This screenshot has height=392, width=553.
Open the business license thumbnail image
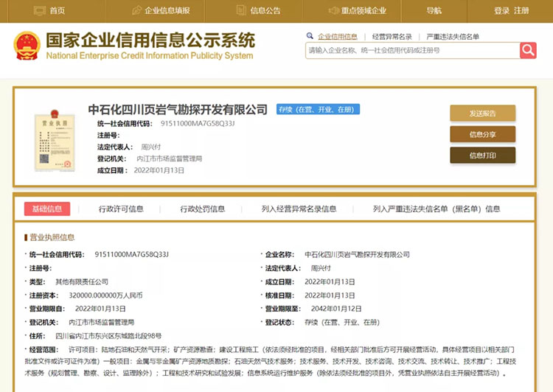[x=55, y=140]
